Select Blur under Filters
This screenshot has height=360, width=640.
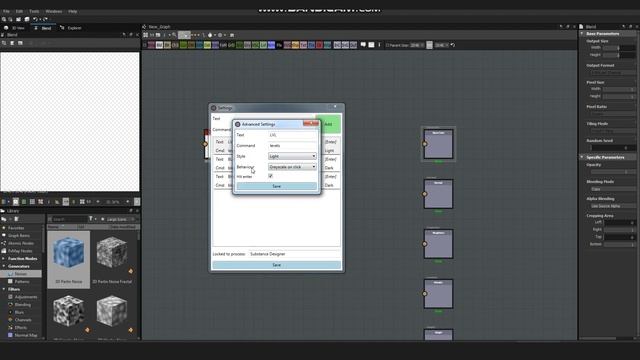click(x=19, y=313)
